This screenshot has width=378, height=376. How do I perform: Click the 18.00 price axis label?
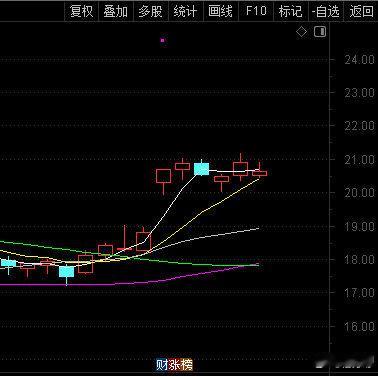[x=359, y=259]
